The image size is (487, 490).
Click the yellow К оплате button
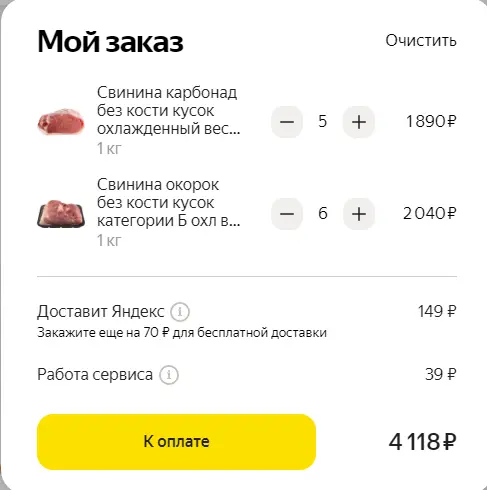click(176, 442)
